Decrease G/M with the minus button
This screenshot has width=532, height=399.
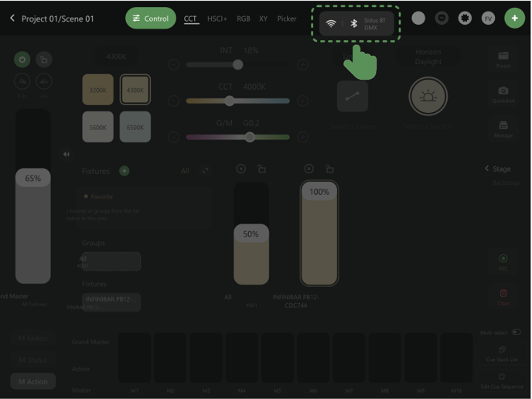click(x=173, y=137)
